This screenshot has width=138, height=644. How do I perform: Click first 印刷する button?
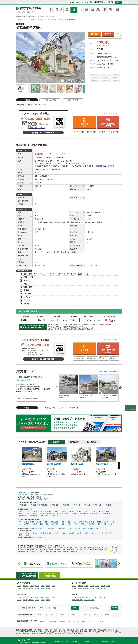tap(114, 132)
